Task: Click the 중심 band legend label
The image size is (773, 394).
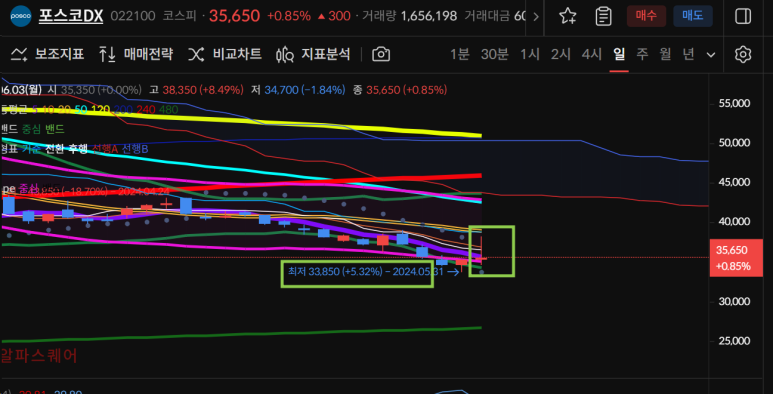Action: 31,129
